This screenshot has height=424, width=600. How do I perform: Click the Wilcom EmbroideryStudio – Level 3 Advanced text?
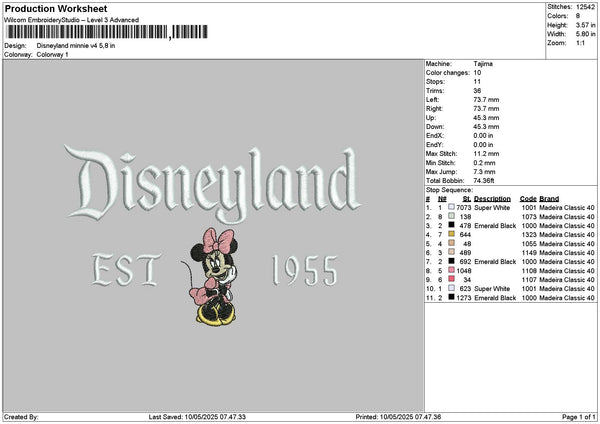(x=72, y=20)
